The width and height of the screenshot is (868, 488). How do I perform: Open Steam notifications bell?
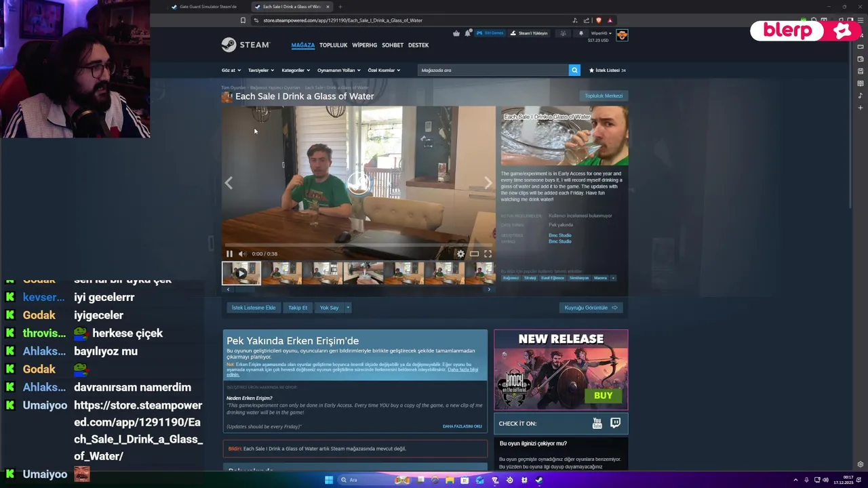(580, 33)
